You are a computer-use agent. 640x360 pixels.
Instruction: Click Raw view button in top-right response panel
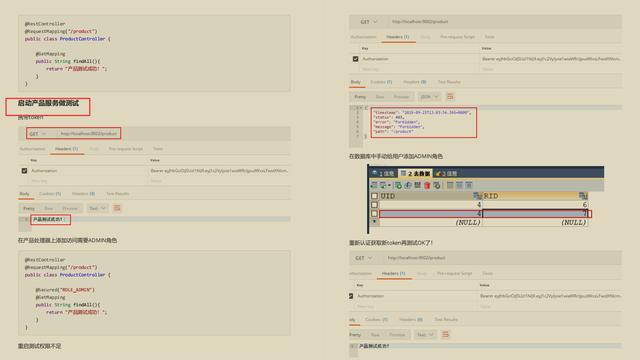click(380, 97)
